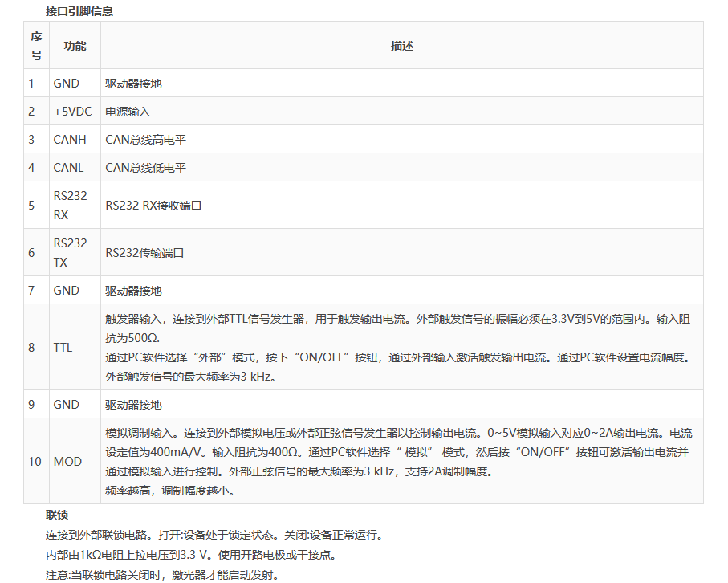
Task: Click the 频率越高，调制幅度越小 line
Action: point(170,491)
